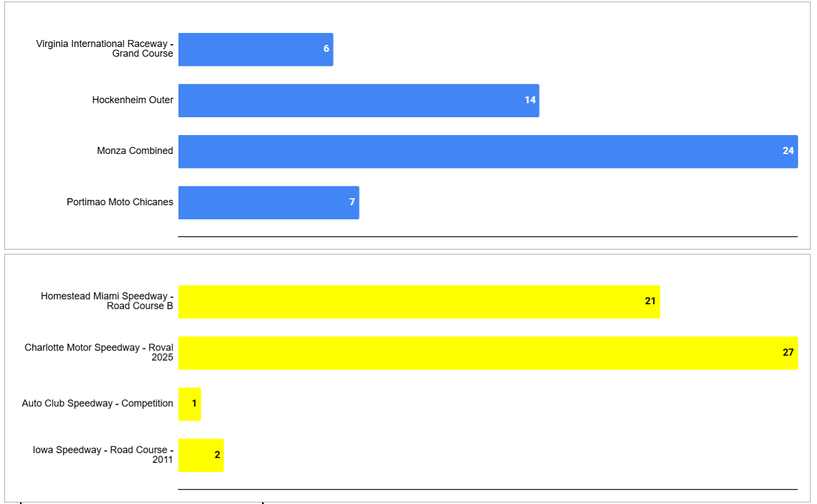Click the "Hockenheim Outer" axis label

coord(133,100)
